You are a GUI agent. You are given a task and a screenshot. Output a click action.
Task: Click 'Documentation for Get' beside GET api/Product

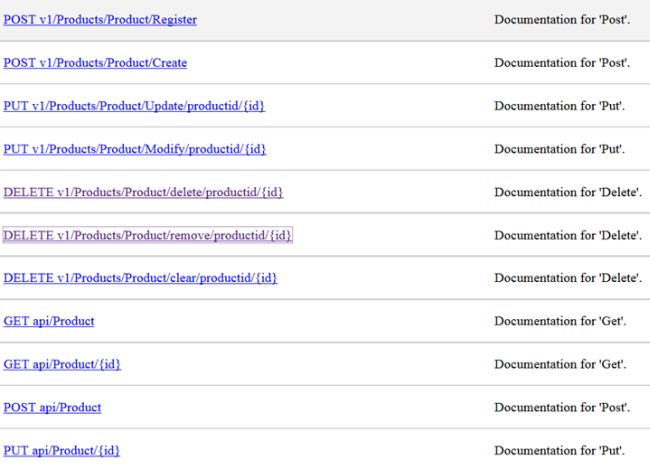click(x=560, y=321)
